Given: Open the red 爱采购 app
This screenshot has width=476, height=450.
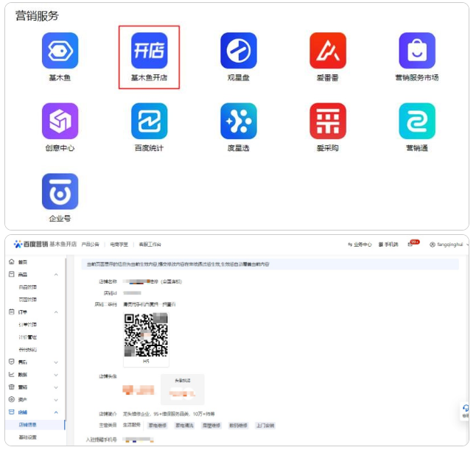Looking at the screenshot, I should (328, 121).
